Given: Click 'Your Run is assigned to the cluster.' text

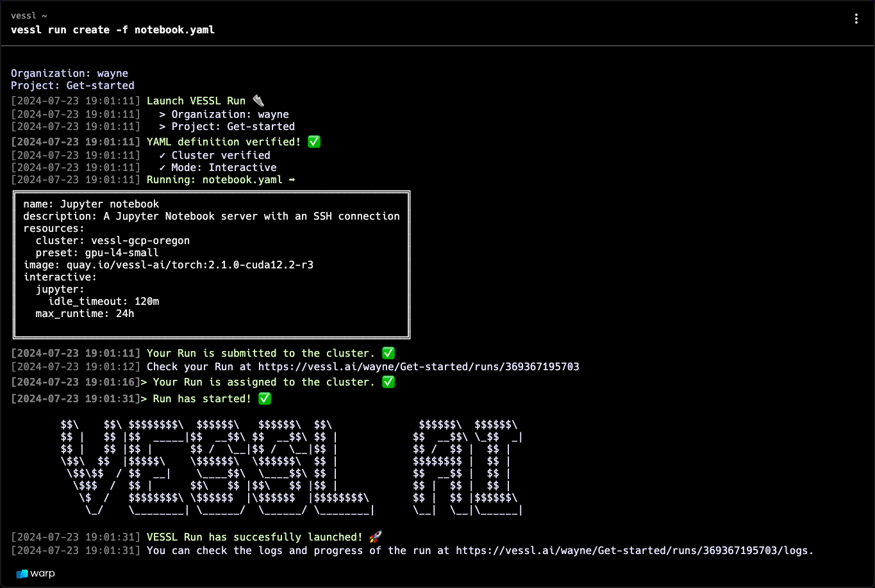Looking at the screenshot, I should pyautogui.click(x=264, y=382).
